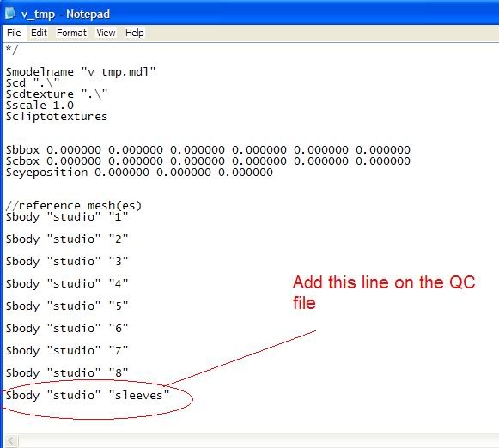
Task: Place cursor in the $modelname "v_tmp.mdl" line
Action: (81, 72)
